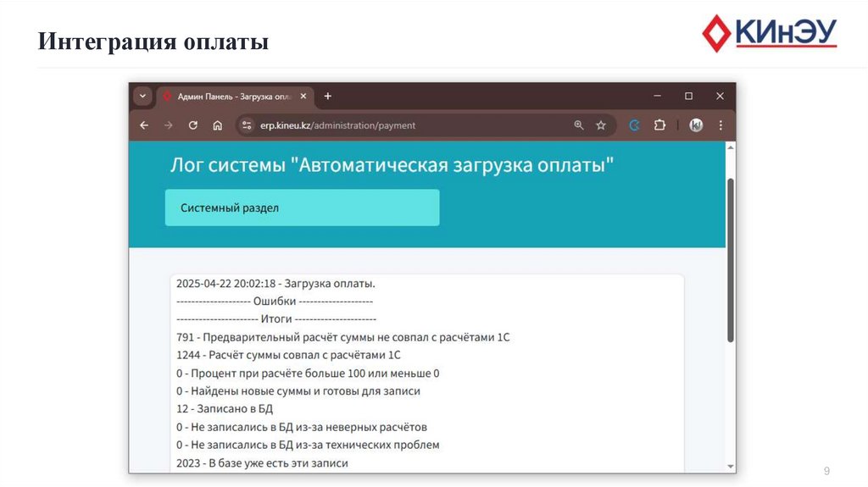This screenshot has width=868, height=487.
Task: Click the line "2023 - В базе уже есть"
Action: coord(263,462)
